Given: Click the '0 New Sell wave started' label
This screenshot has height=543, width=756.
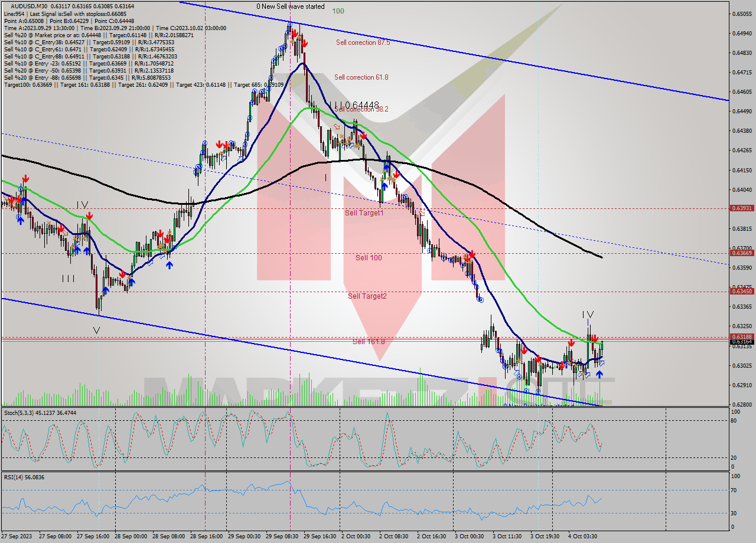Looking at the screenshot, I should pyautogui.click(x=290, y=6).
